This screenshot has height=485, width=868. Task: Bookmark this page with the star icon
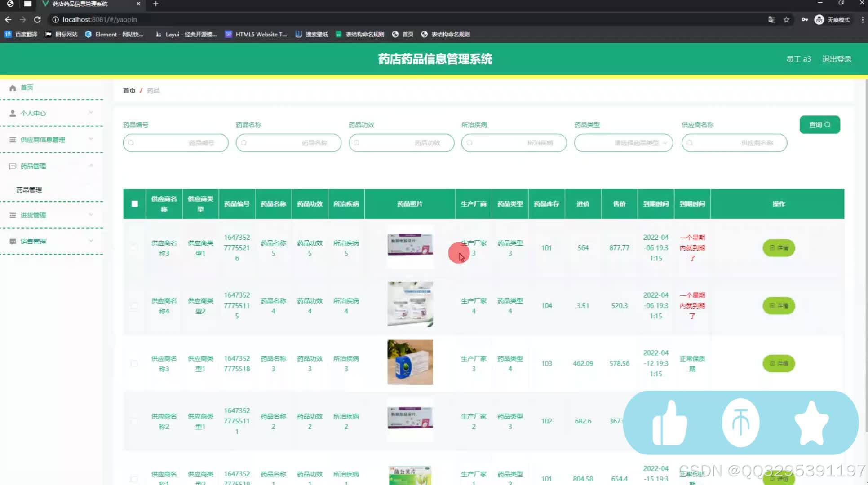pos(786,20)
